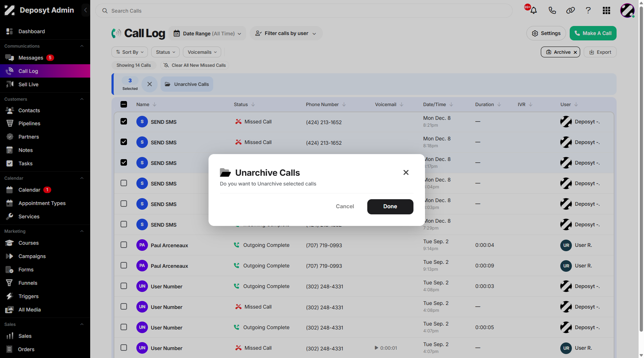Uncheck the 8:18pm SEND SMS call
This screenshot has width=644, height=358.
pos(124,142)
